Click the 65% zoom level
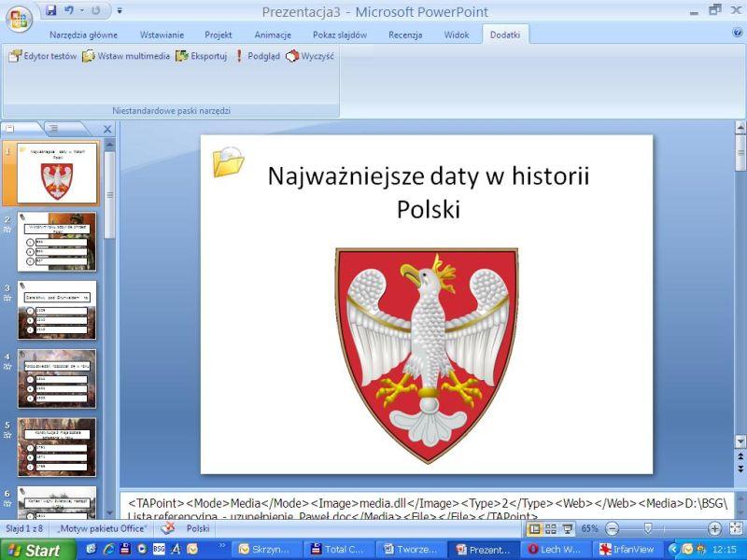 point(589,528)
